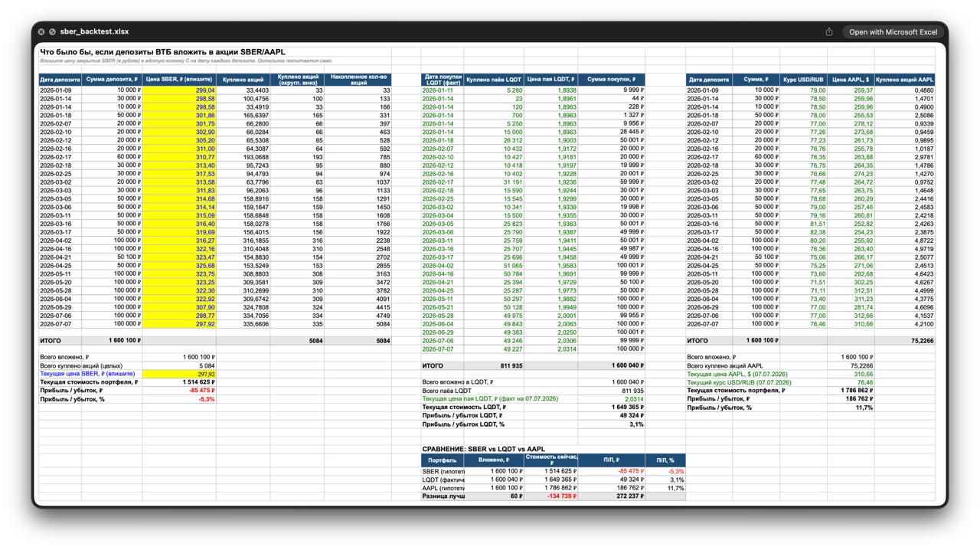Image resolution: width=980 pixels, height=550 pixels.
Task: Select the 'Дата покупки LQDT (факт)' header
Action: click(x=442, y=80)
